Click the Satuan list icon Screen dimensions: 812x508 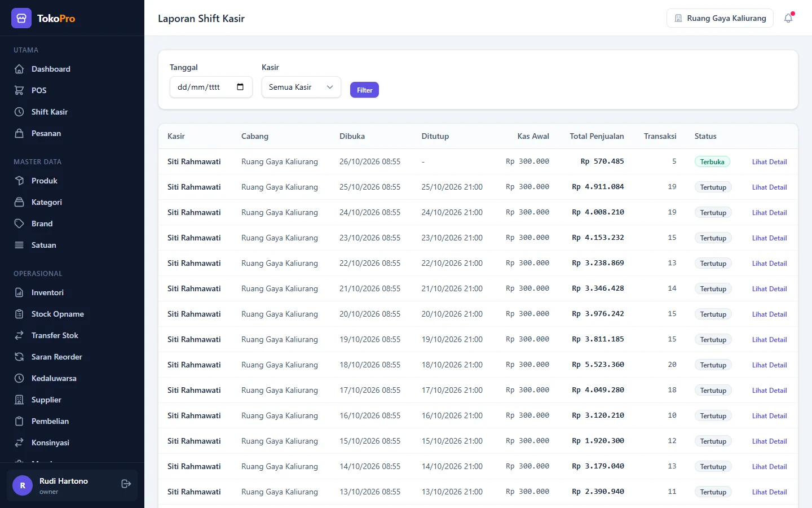pyautogui.click(x=19, y=245)
